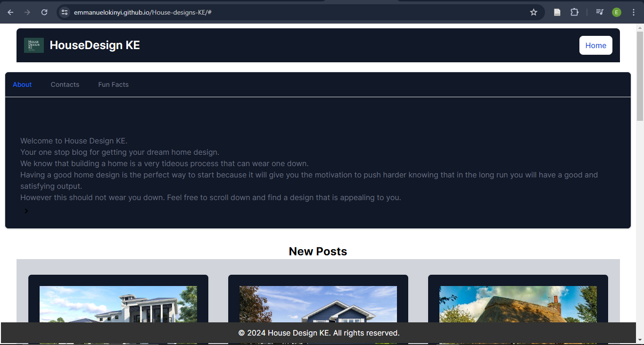Click the HouseDesign KE logo image
Screen dimensions: 644x345
[x=34, y=45]
